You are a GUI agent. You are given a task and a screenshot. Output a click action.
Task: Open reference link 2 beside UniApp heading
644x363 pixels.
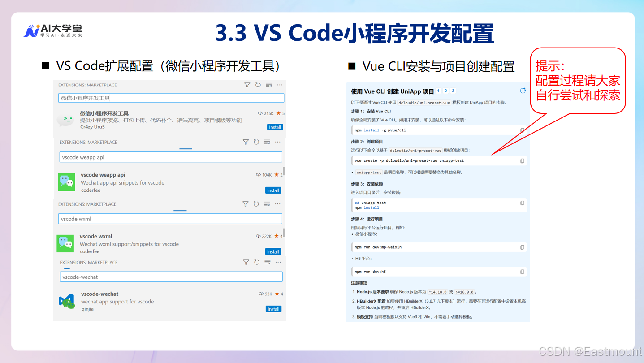[x=446, y=91]
